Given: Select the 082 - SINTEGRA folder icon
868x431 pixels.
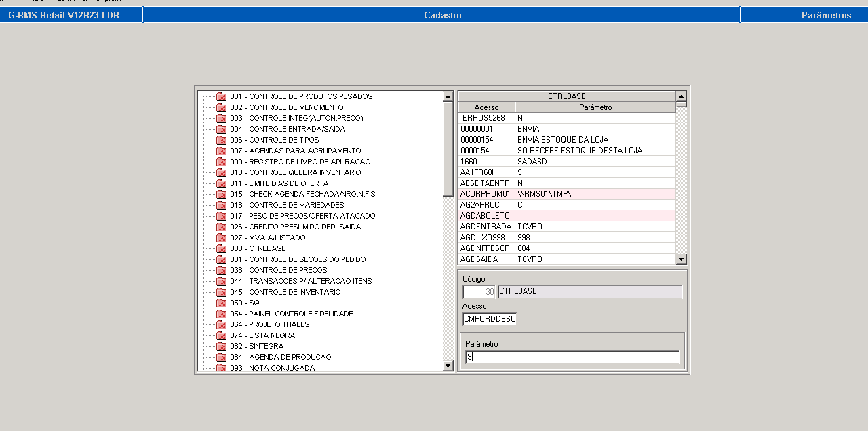Looking at the screenshot, I should (221, 346).
